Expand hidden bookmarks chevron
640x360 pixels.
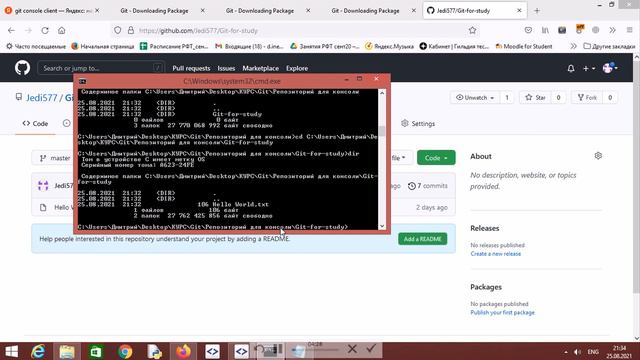pyautogui.click(x=573, y=46)
